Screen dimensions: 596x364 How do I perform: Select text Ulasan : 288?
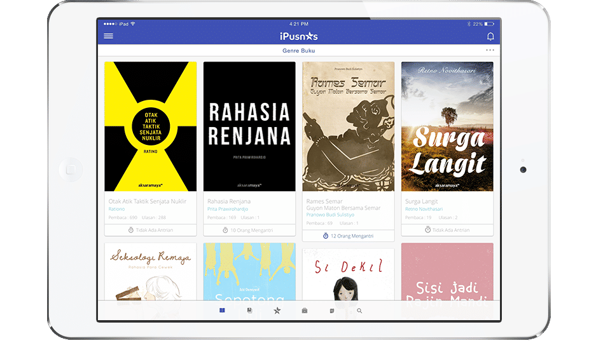154,217
